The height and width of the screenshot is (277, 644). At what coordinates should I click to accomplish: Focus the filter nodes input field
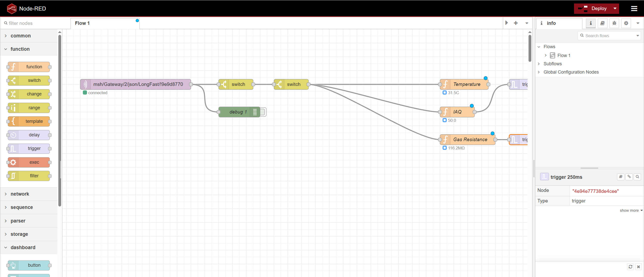pos(35,23)
